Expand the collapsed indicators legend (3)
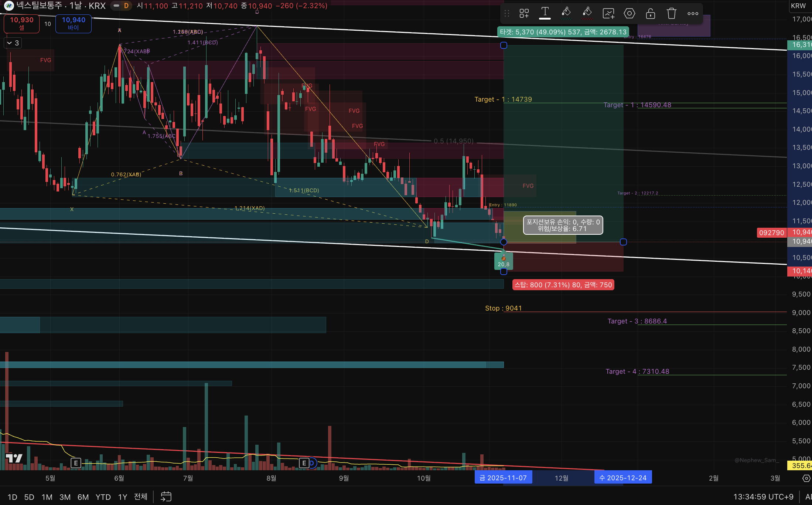 point(13,43)
